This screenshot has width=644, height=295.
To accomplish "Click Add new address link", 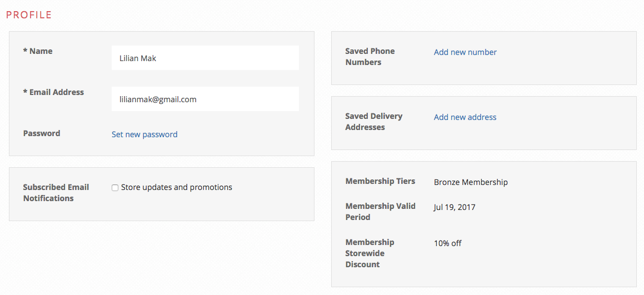I will click(465, 117).
